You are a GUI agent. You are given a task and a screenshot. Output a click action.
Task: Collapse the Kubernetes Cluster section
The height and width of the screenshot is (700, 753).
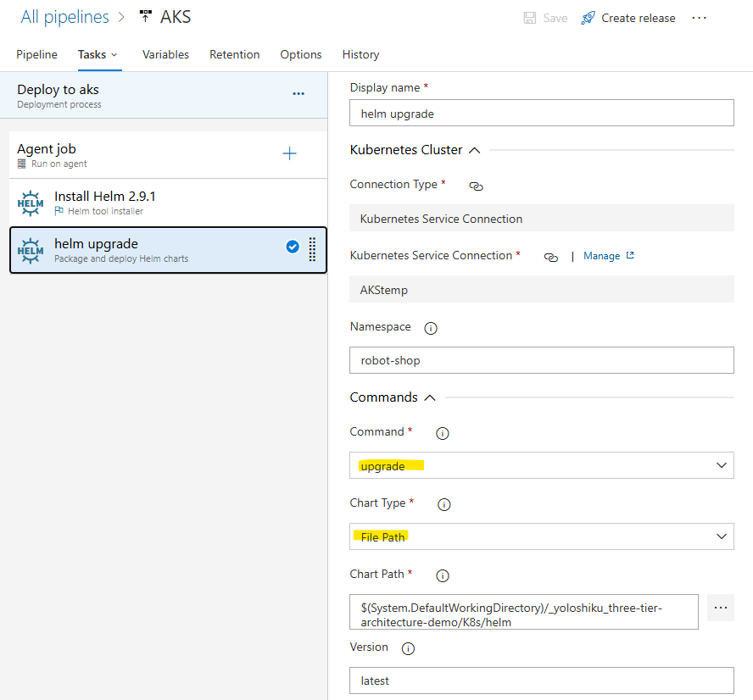[x=475, y=150]
